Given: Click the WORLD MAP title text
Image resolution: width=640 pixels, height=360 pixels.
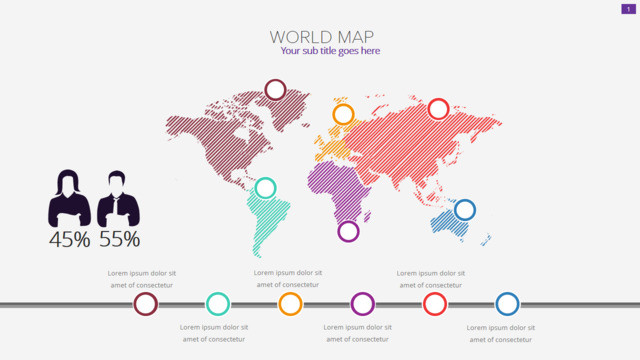Looking at the screenshot, I should [x=322, y=37].
